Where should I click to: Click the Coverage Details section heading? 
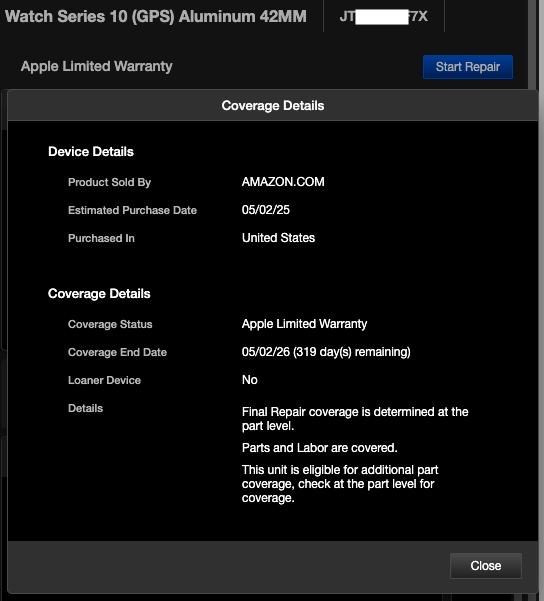99,294
